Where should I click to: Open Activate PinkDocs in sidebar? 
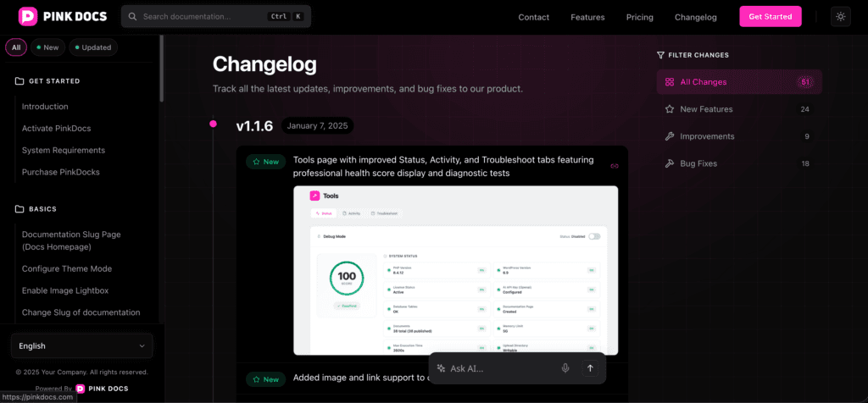[x=56, y=128]
